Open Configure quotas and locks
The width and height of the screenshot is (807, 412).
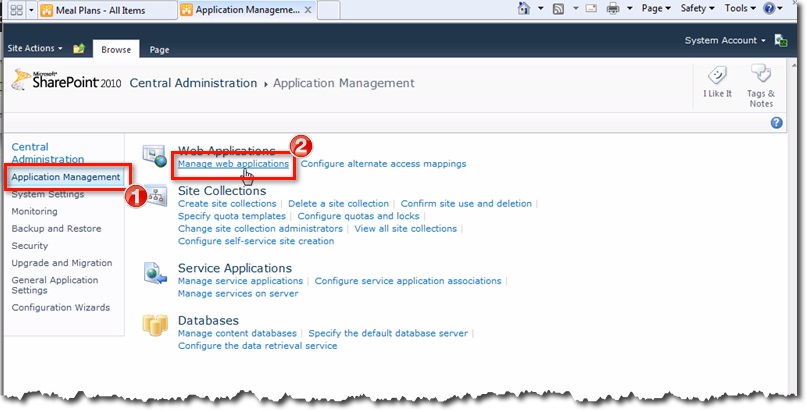358,216
